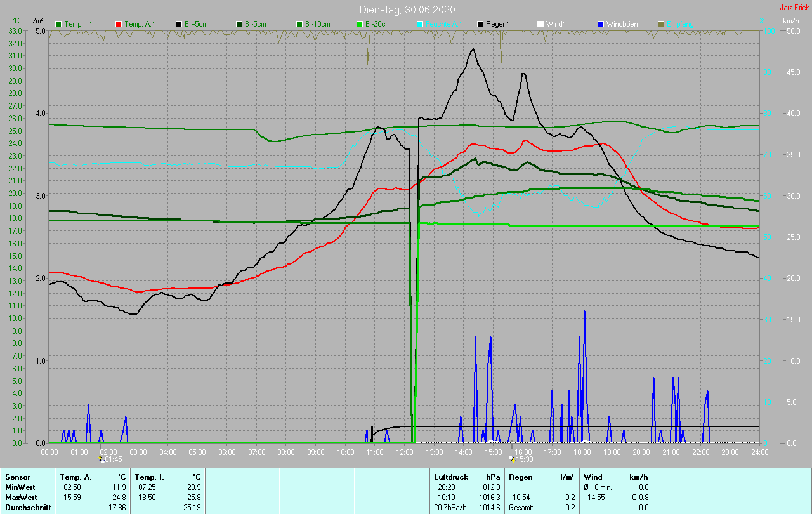Select the B -10cm legend color box

coord(300,24)
